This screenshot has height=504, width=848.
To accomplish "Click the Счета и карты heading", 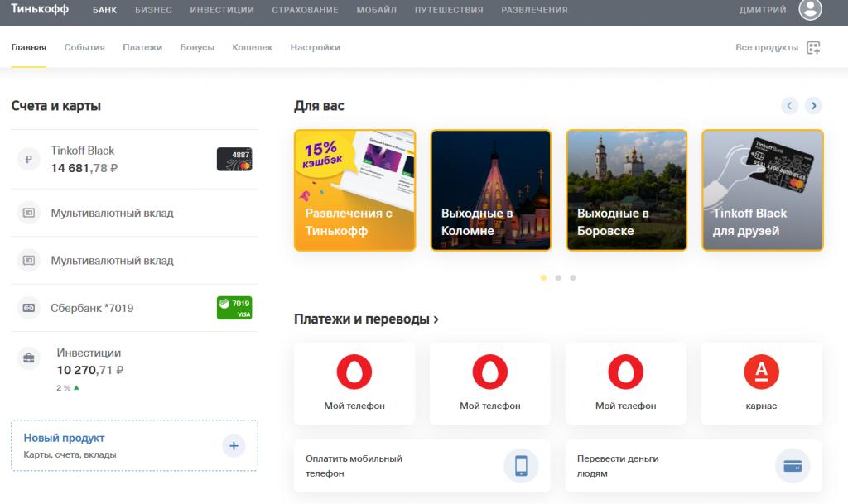I will pyautogui.click(x=55, y=106).
